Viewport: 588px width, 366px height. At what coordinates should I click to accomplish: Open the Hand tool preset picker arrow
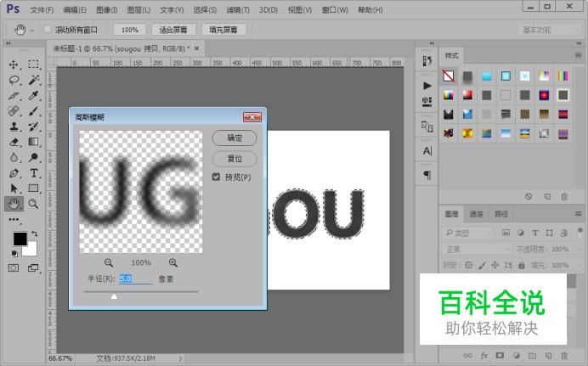[32, 30]
